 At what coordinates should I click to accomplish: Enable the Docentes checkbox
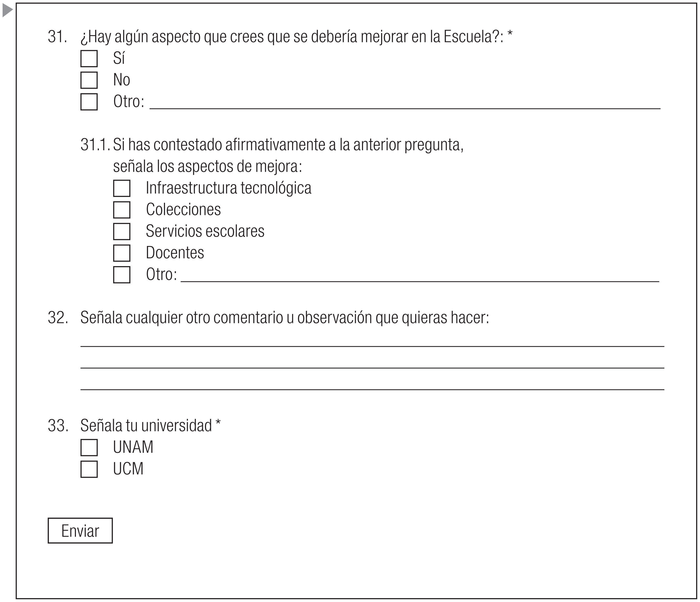pyautogui.click(x=122, y=253)
